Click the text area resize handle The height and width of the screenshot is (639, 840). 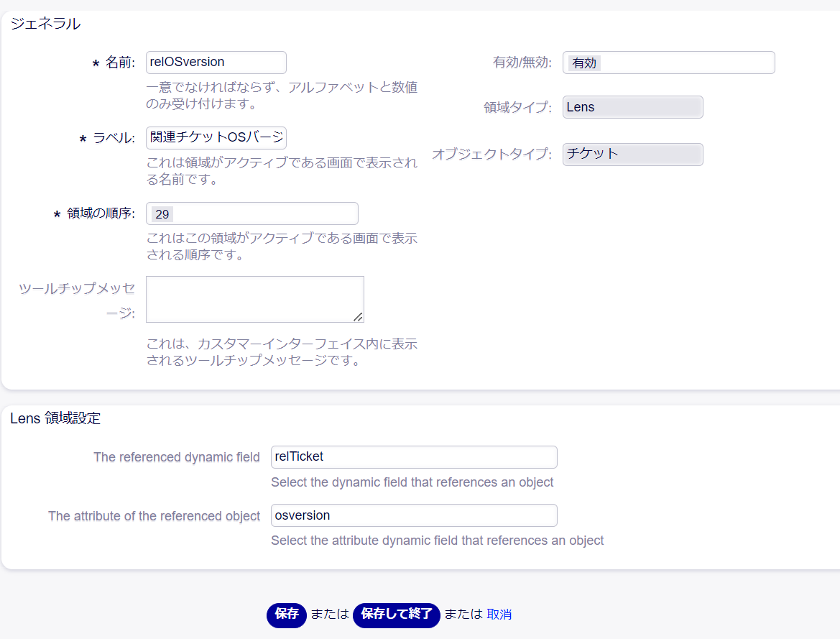click(x=359, y=317)
